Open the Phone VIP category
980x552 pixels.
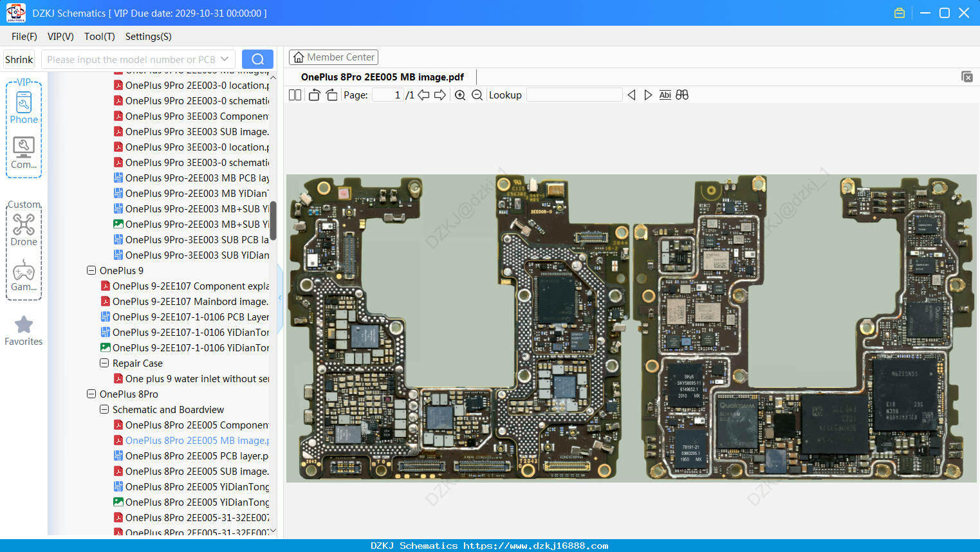(x=24, y=108)
